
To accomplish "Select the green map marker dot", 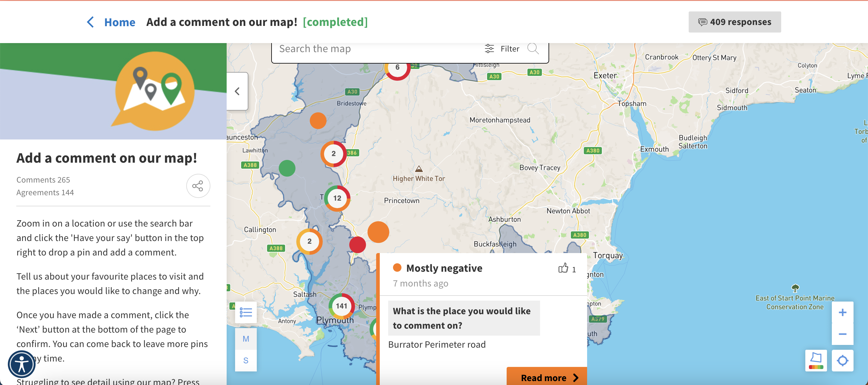I will (287, 168).
